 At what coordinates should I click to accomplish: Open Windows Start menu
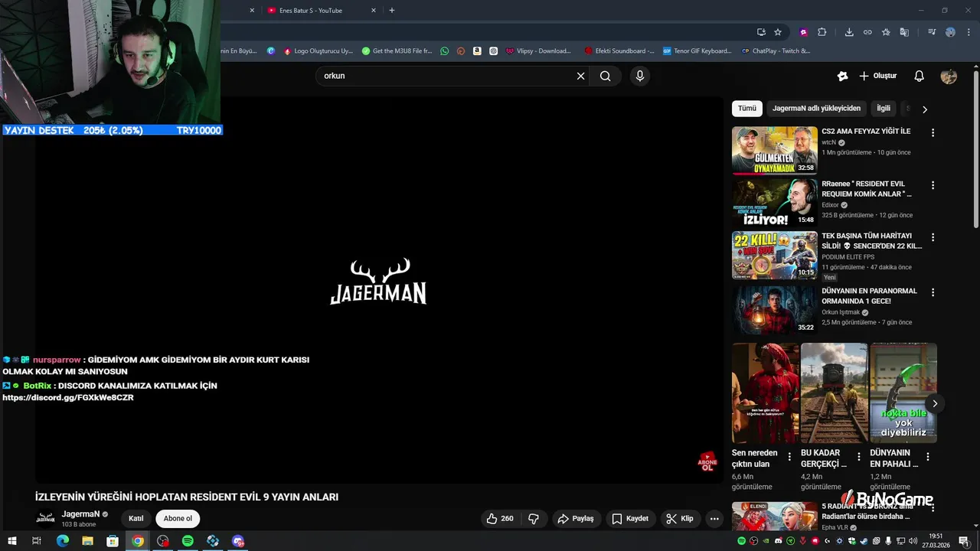point(11,541)
